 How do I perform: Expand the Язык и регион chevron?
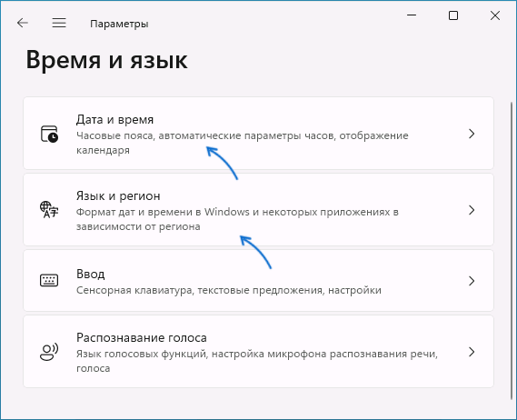pyautogui.click(x=472, y=210)
